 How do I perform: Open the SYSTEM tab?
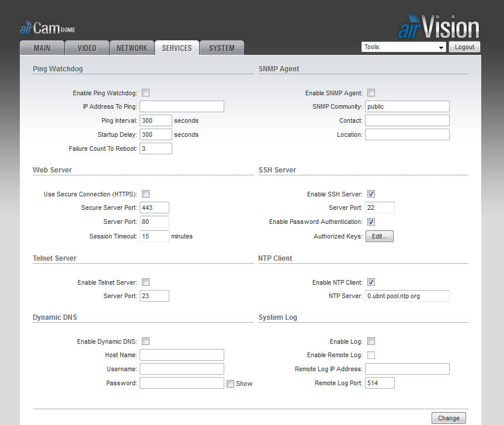[221, 47]
